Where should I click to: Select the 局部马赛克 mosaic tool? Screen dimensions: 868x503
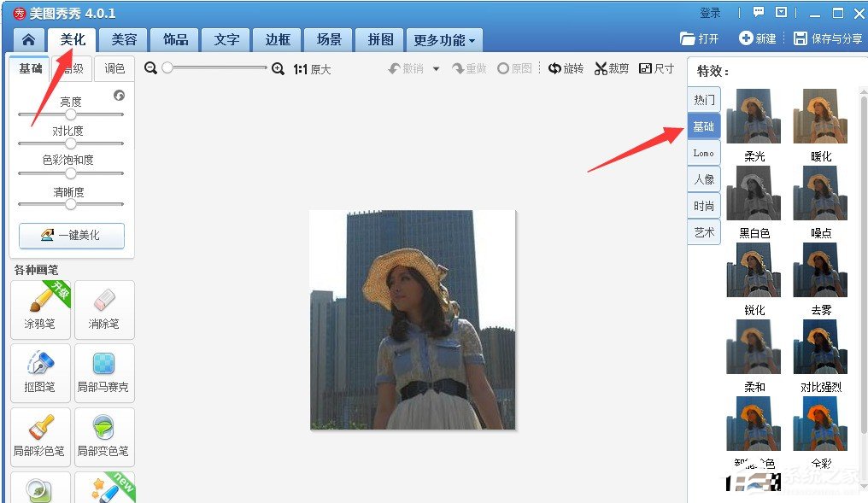pyautogui.click(x=104, y=373)
